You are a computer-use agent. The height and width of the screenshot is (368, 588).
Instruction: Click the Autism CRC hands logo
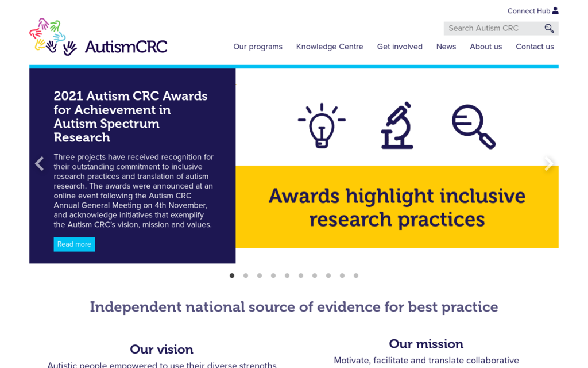click(x=53, y=37)
